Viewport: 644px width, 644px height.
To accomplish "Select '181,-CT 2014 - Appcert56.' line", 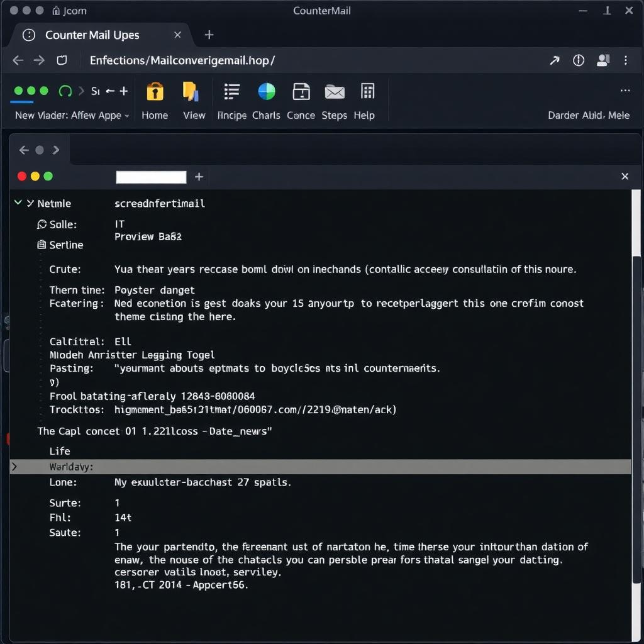I will [x=181, y=585].
